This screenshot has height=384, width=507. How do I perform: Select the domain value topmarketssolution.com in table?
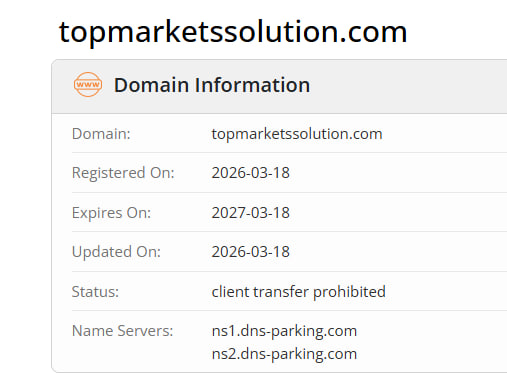(x=297, y=134)
